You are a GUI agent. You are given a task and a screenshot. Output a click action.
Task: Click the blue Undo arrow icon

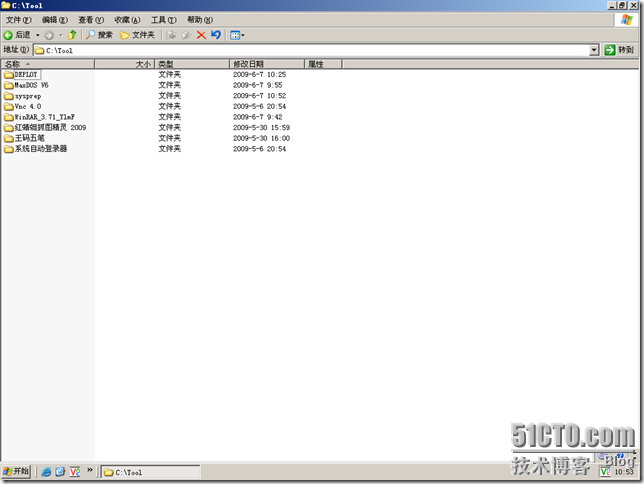coord(216,35)
